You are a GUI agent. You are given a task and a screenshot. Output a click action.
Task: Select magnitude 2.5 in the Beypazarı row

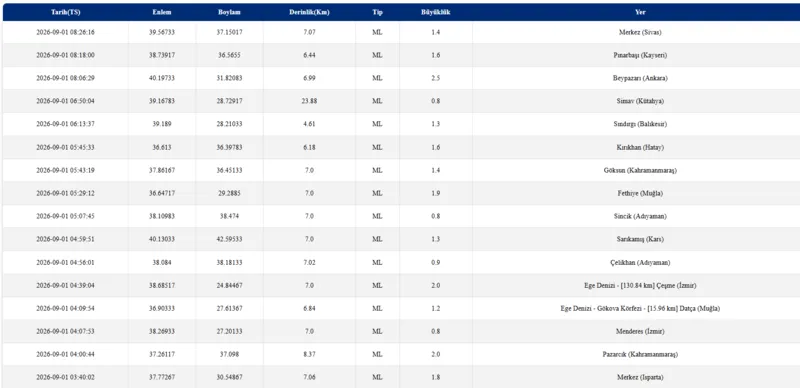coord(435,78)
